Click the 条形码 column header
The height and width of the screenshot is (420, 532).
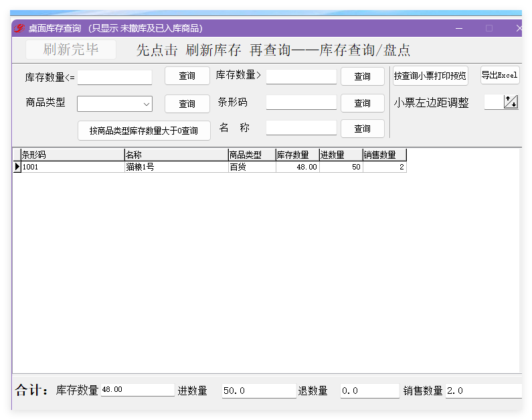73,155
